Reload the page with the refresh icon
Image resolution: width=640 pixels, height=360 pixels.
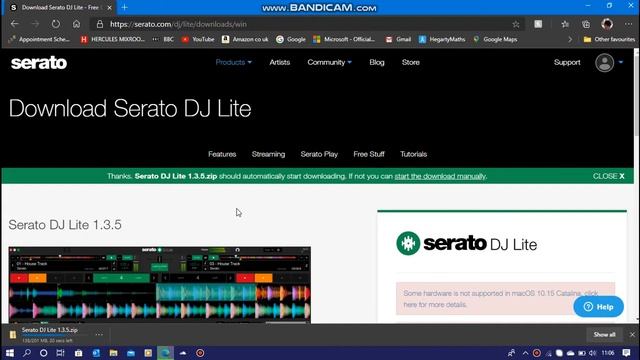(x=56, y=24)
